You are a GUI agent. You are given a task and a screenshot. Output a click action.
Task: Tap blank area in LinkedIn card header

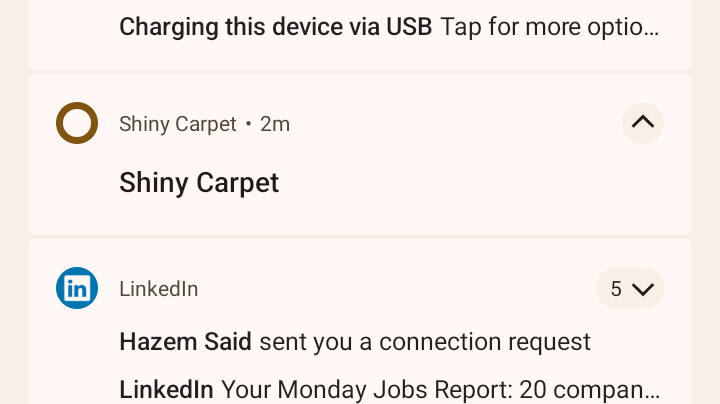pyautogui.click(x=400, y=289)
